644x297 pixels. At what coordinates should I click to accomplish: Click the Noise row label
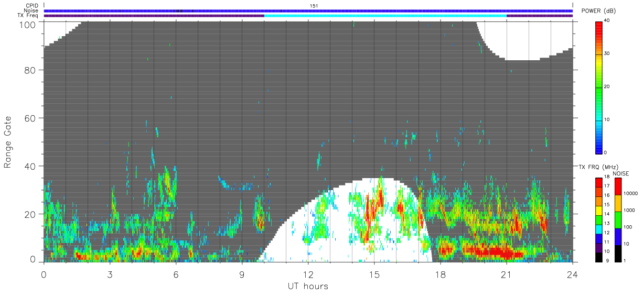tap(31, 10)
